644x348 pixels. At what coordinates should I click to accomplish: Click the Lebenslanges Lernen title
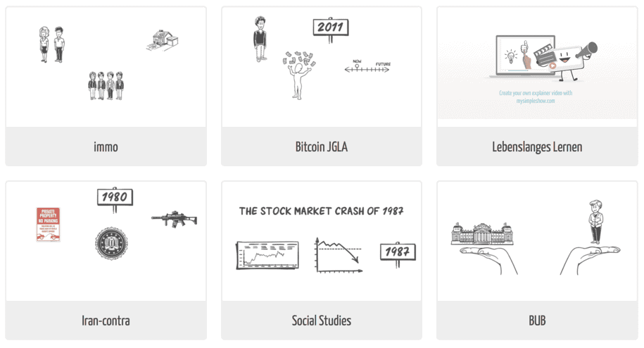[x=537, y=147]
